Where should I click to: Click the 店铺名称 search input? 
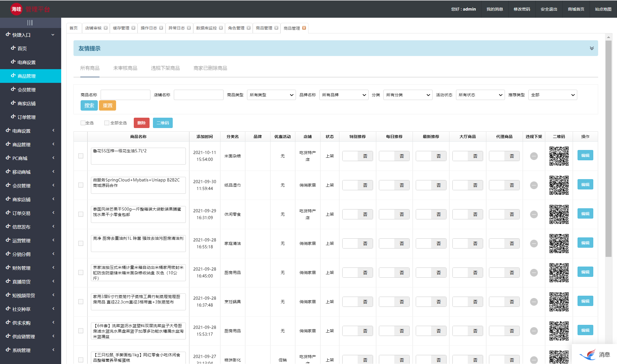tap(199, 95)
